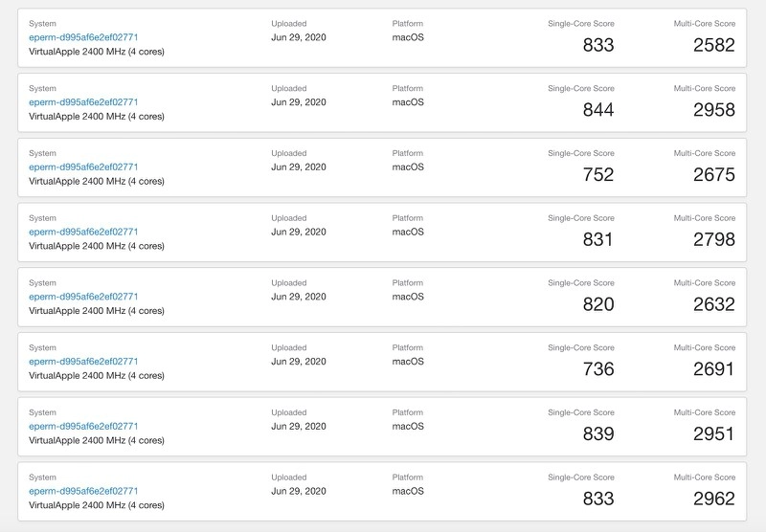Click the single-core score 736
Screen dimensions: 766x532
(598, 369)
